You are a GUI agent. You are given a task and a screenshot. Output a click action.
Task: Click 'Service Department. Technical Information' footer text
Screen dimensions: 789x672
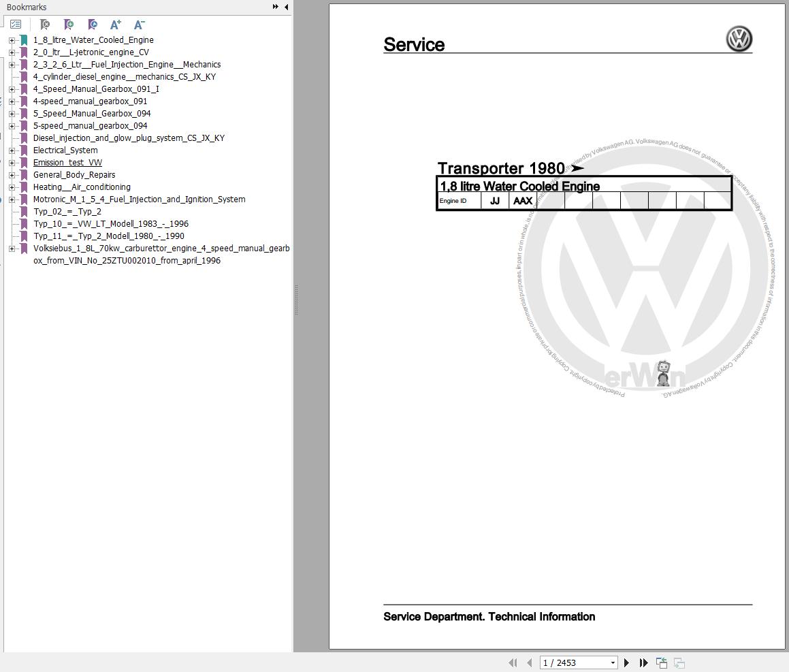coord(489,617)
